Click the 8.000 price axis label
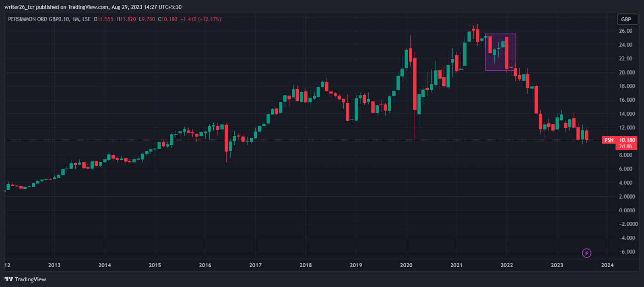The image size is (644, 287). click(x=625, y=155)
